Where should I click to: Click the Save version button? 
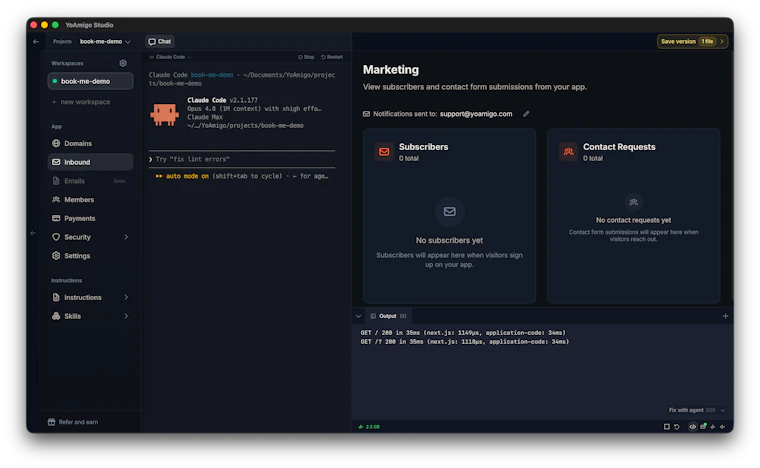click(x=692, y=42)
